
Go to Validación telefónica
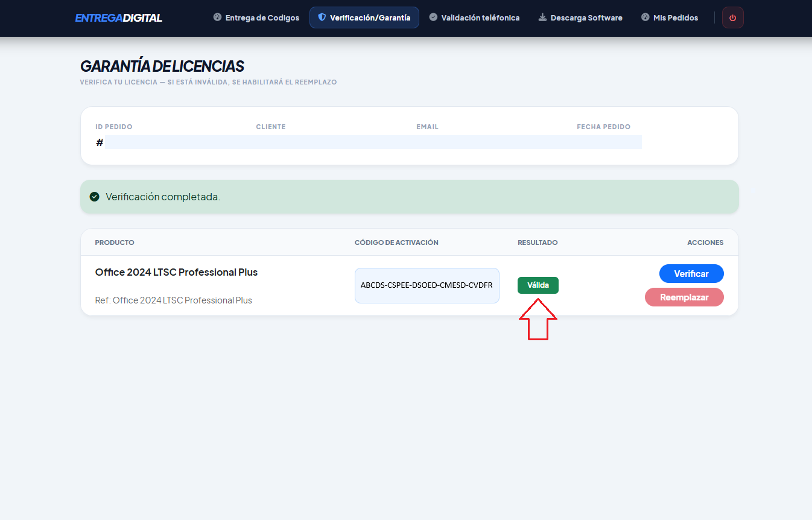[474, 17]
